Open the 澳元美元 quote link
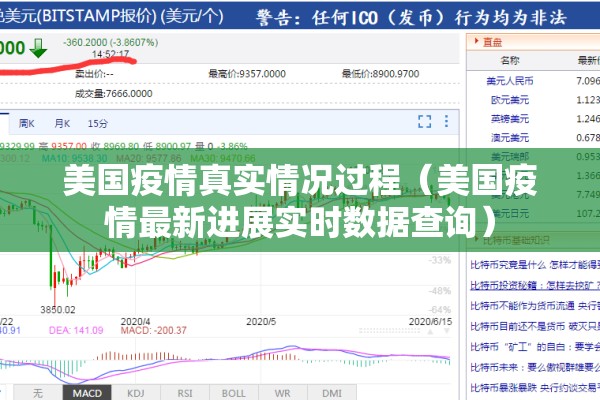 pos(510,137)
